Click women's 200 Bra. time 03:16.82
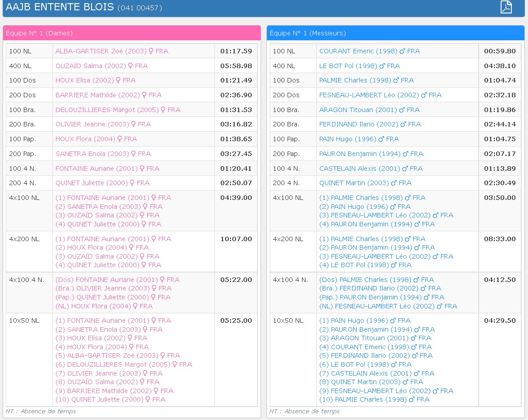528x420 pixels. [236, 125]
